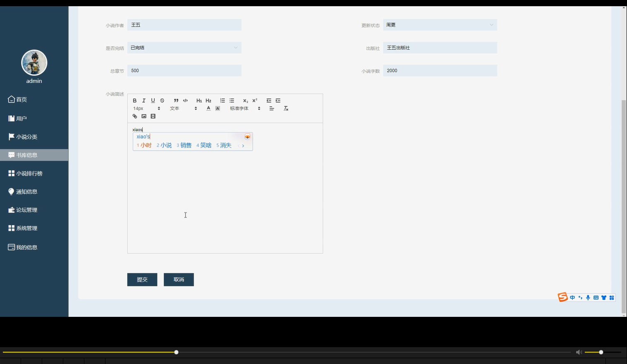Image resolution: width=627 pixels, height=364 pixels.
Task: Toggle bold formatting in editor toolbar
Action: (x=134, y=101)
